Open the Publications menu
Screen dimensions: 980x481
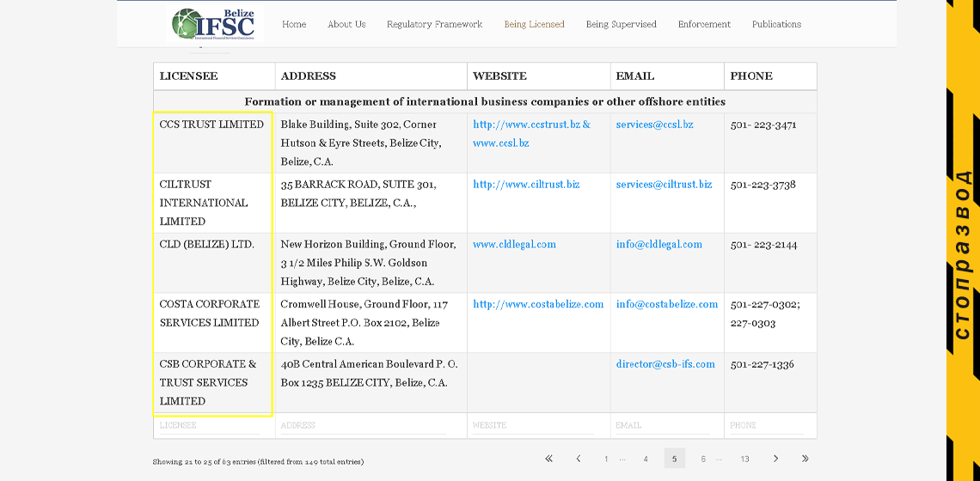coord(777,24)
